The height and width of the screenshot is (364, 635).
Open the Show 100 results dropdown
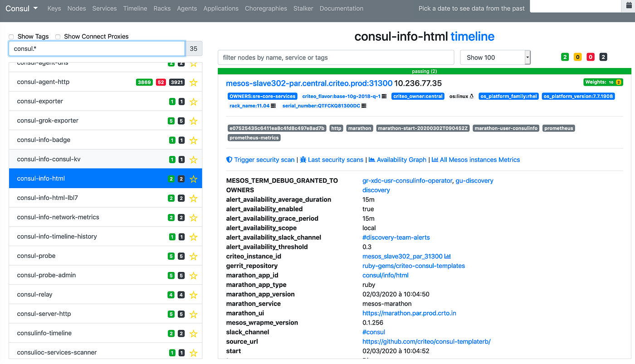pyautogui.click(x=495, y=57)
